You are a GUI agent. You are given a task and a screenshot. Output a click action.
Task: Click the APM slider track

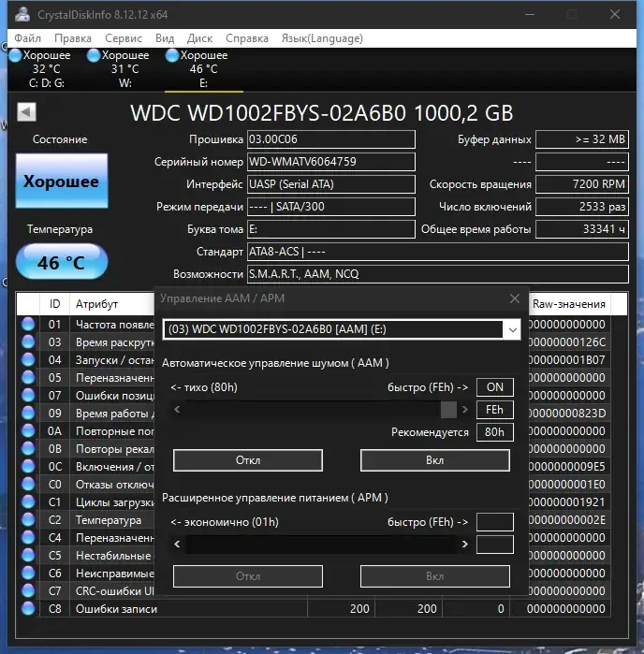[321, 544]
